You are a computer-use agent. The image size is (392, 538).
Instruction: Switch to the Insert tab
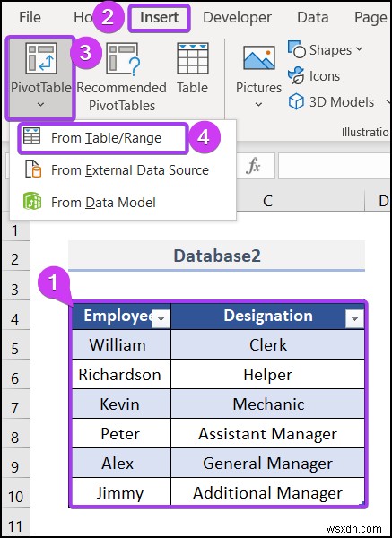[160, 18]
